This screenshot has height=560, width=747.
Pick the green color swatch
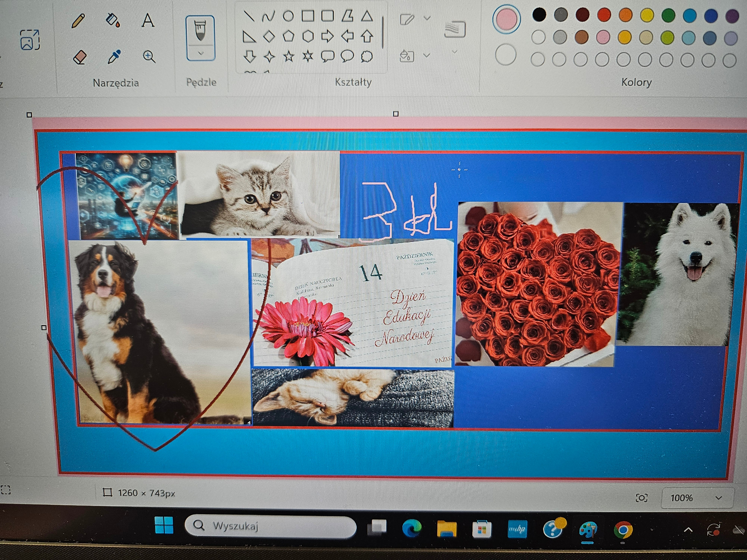[668, 15]
